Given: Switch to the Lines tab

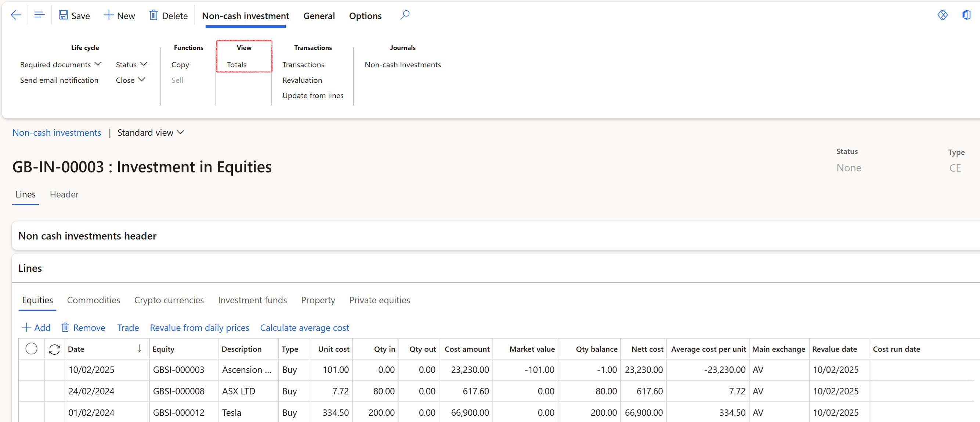Looking at the screenshot, I should pos(25,194).
